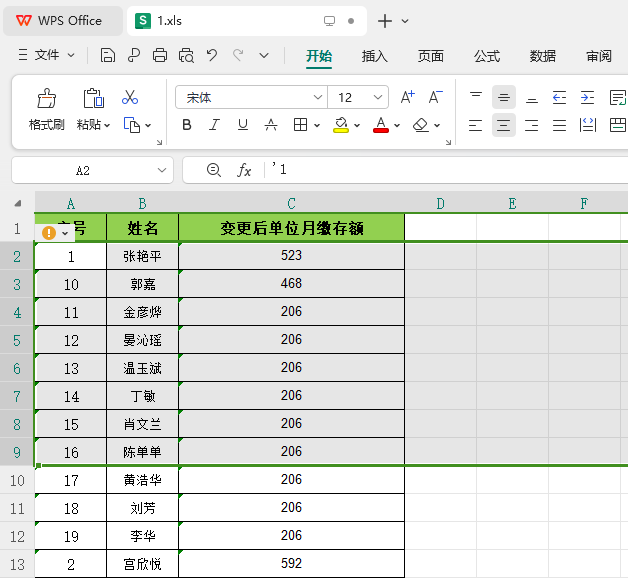Open the WPS Office home tab
This screenshot has height=578, width=628.
[63, 21]
